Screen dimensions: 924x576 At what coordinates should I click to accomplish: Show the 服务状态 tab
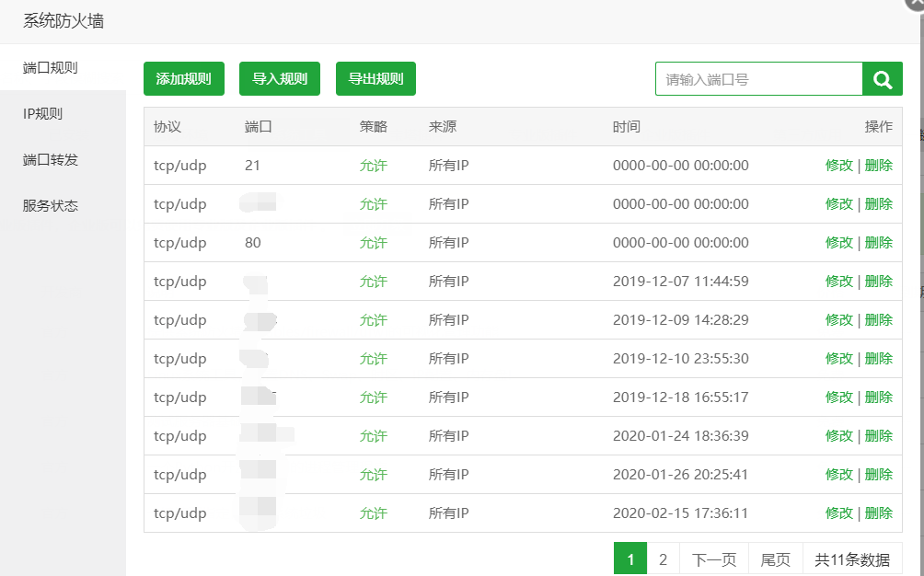(x=64, y=205)
